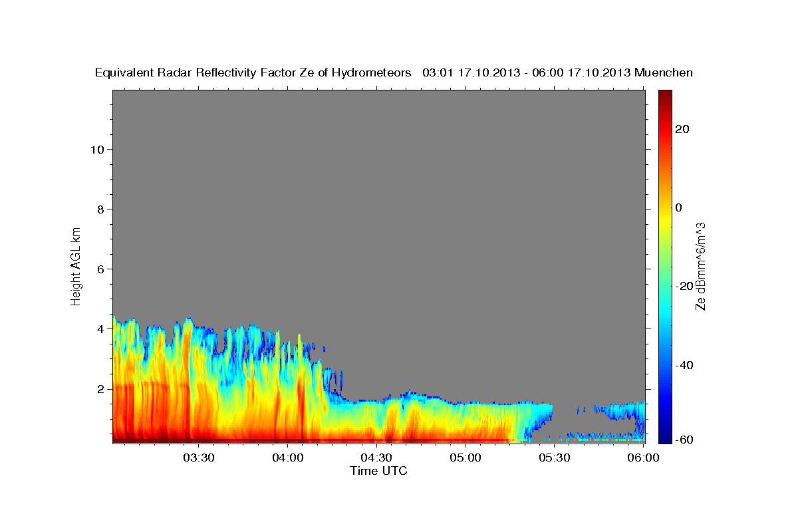Click the plot title 'Equivalent Radar Reflectivity Factor Ze of Hydrometeors'
The height and width of the screenshot is (532, 798).
[x=253, y=73]
